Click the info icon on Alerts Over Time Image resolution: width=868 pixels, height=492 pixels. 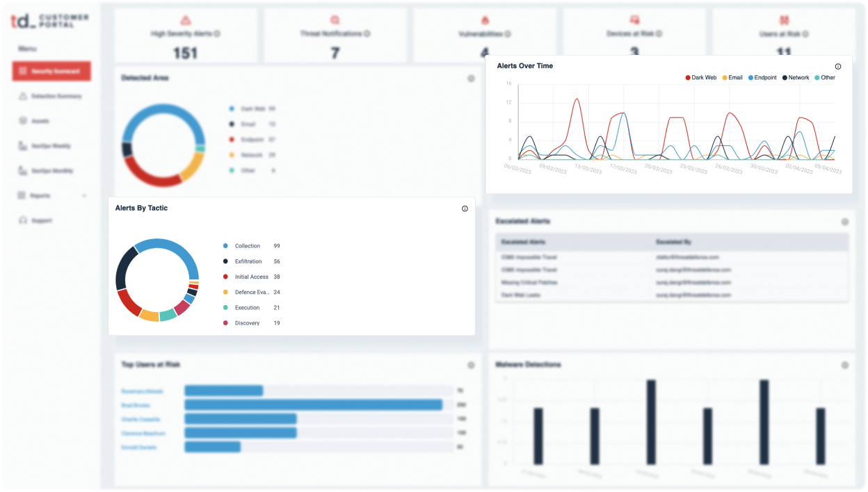tap(837, 67)
